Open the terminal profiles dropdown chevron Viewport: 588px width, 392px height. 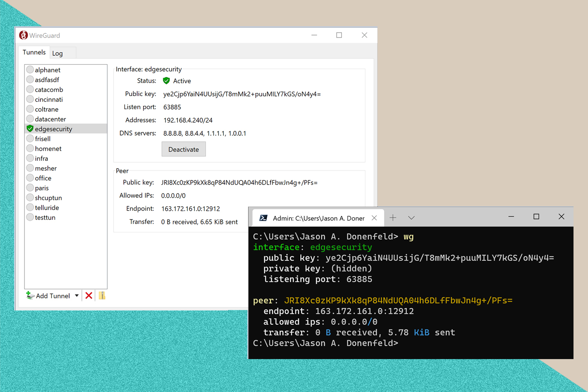[411, 218]
